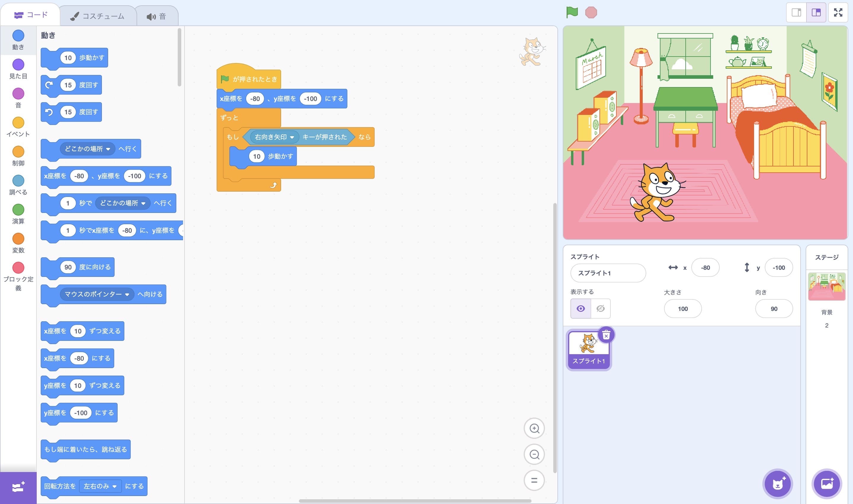Click counterclockwise rotate arrow on 15度回す block
Viewport: 853px width, 504px height.
pos(49,112)
